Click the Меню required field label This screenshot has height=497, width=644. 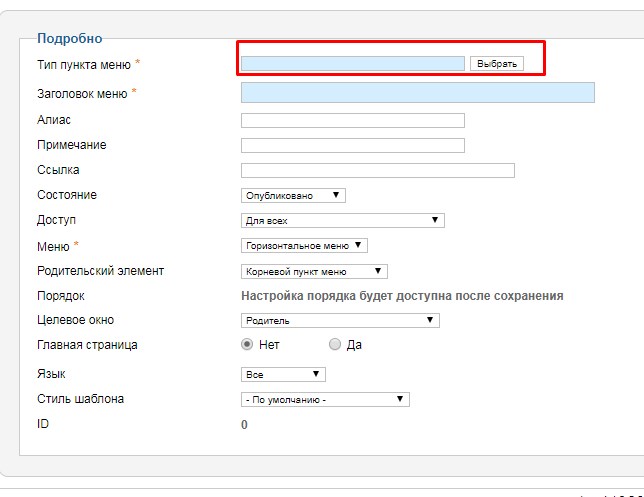point(53,246)
